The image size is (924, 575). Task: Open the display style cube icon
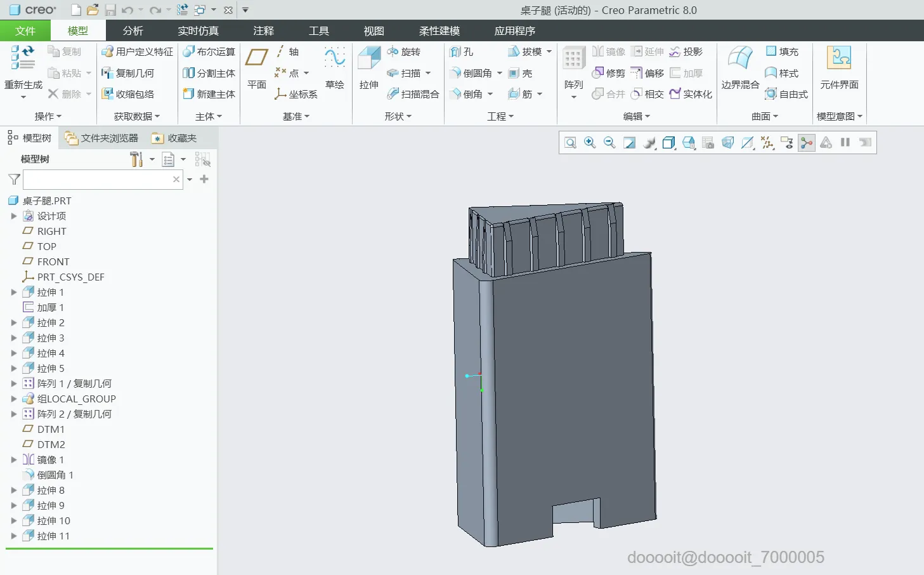(668, 143)
